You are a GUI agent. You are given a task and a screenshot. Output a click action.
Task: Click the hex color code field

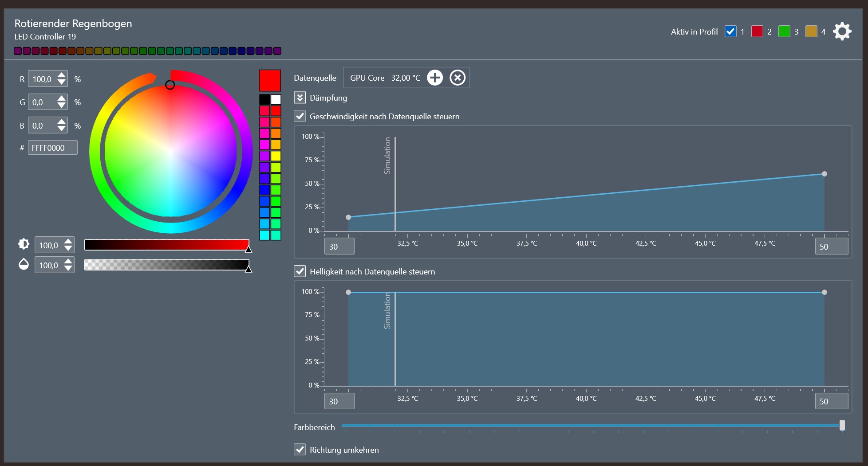(52, 148)
